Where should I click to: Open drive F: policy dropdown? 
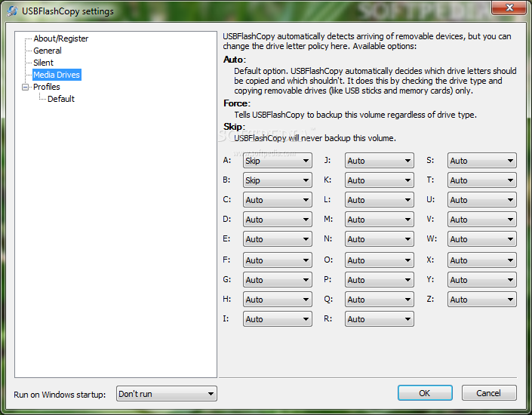pos(278,260)
